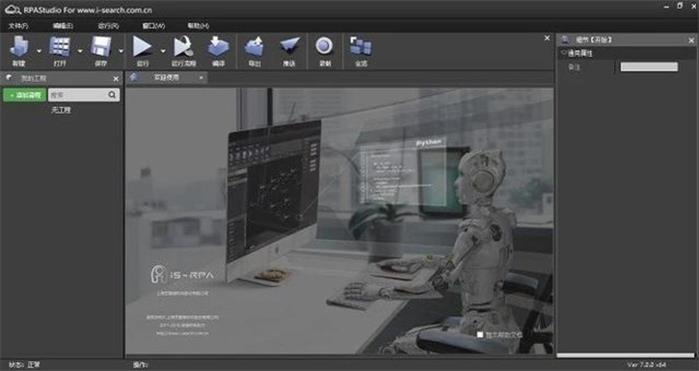Start recording with the round Record icon
This screenshot has width=699, height=371.
coord(324,46)
